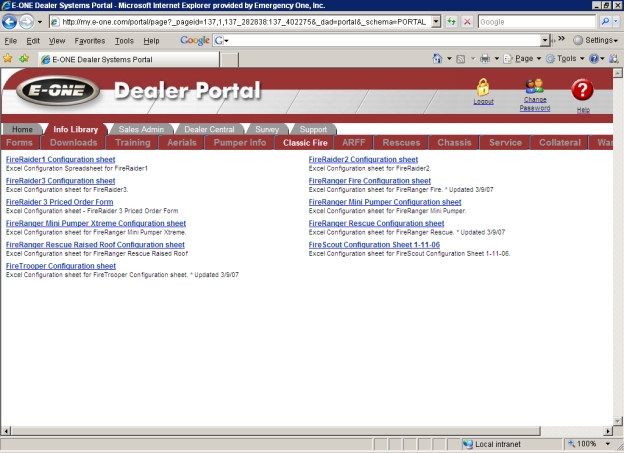Viewport: 624px width, 453px height.
Task: Select the Chassis sub-tab
Action: click(454, 143)
